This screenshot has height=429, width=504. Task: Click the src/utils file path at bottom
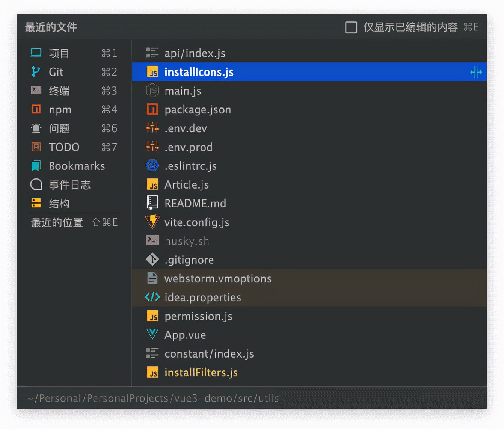(x=153, y=398)
